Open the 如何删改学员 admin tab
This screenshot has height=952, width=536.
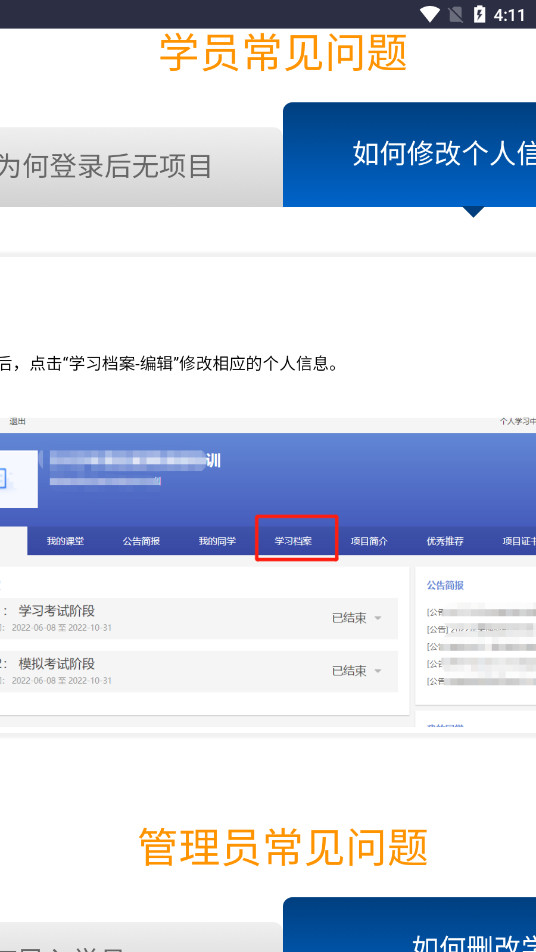(x=410, y=925)
